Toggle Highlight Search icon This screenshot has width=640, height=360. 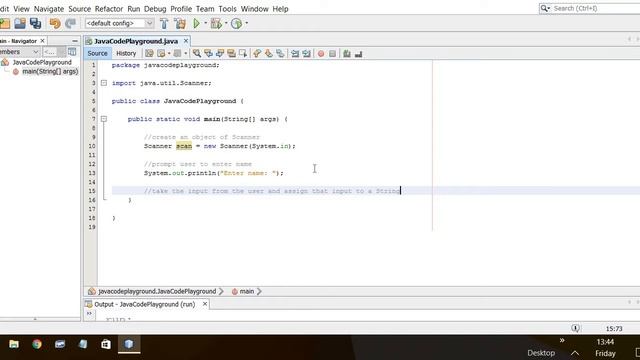coord(231,53)
